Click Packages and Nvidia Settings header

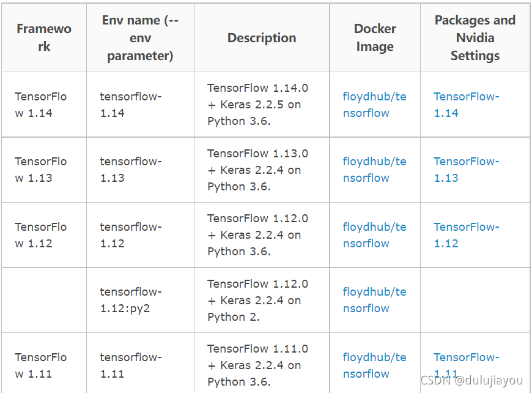click(475, 37)
